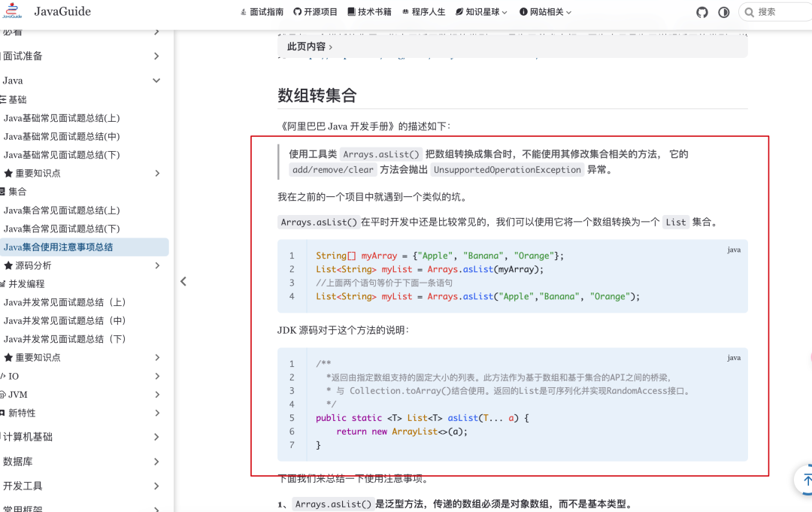The image size is (812, 512).
Task: Open Java基础常见面试题总结(上)
Action: tap(62, 118)
